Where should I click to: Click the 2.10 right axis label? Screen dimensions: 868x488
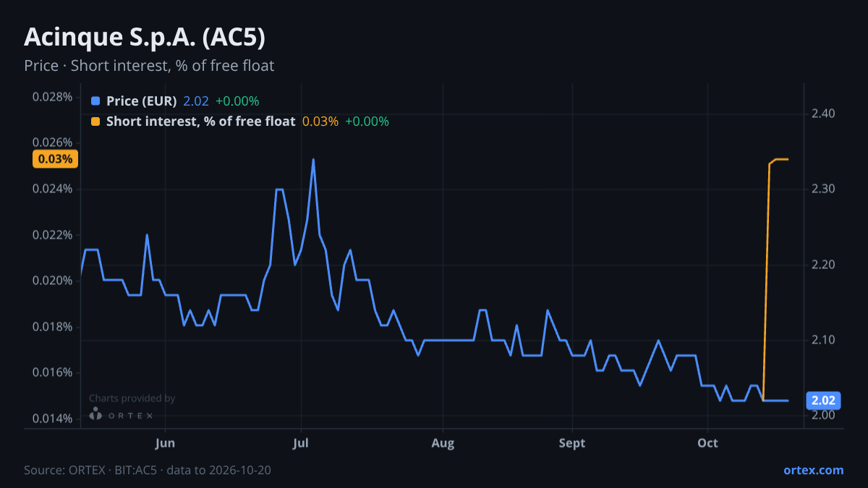pyautogui.click(x=823, y=340)
